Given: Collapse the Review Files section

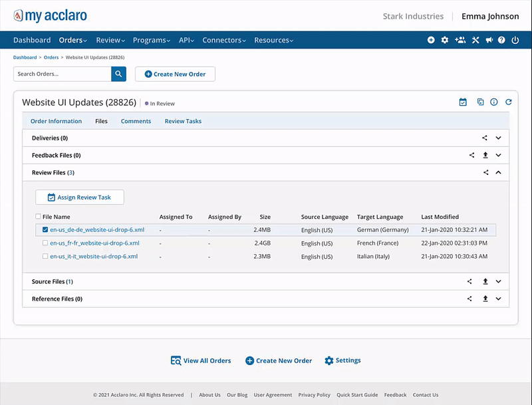Looking at the screenshot, I should (x=498, y=172).
